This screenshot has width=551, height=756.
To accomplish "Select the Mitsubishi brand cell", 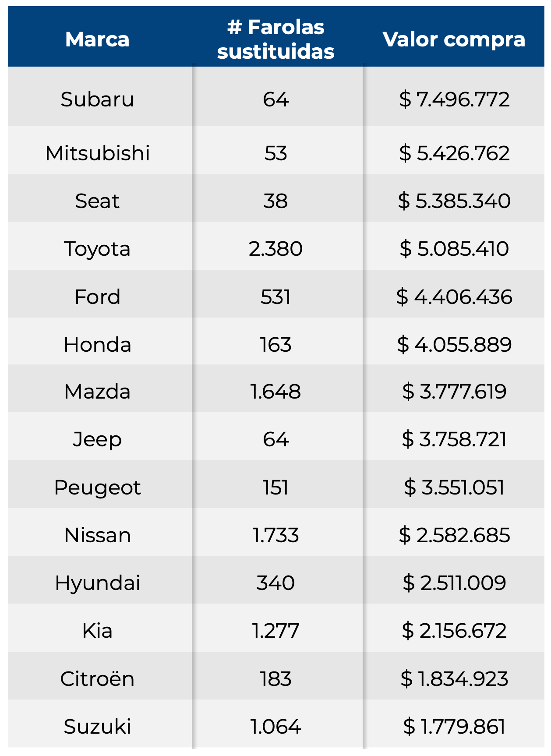I will click(97, 153).
